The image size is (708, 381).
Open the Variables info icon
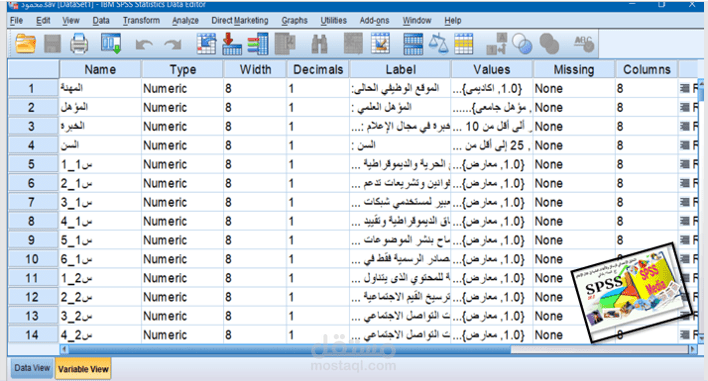(x=258, y=44)
